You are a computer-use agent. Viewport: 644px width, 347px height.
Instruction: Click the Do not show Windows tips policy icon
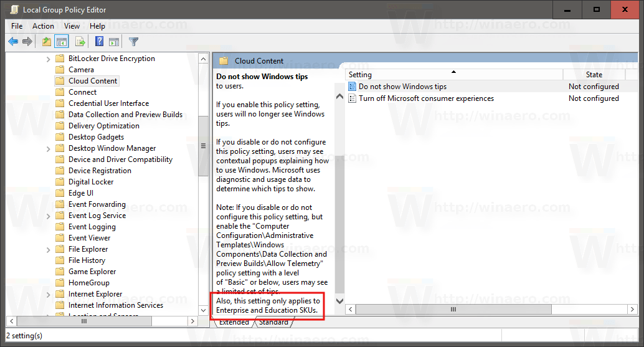[352, 86]
